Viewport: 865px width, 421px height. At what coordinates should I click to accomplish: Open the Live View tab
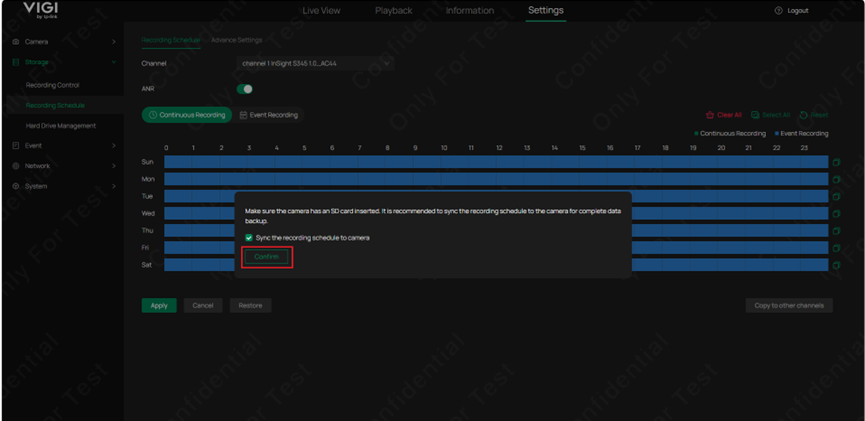[322, 10]
